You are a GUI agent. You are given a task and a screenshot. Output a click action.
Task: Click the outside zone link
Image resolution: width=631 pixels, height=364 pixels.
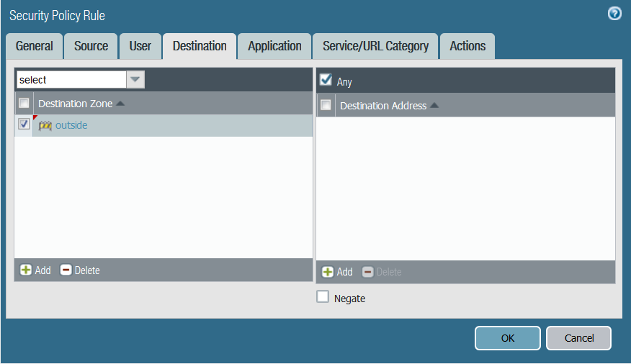(71, 125)
